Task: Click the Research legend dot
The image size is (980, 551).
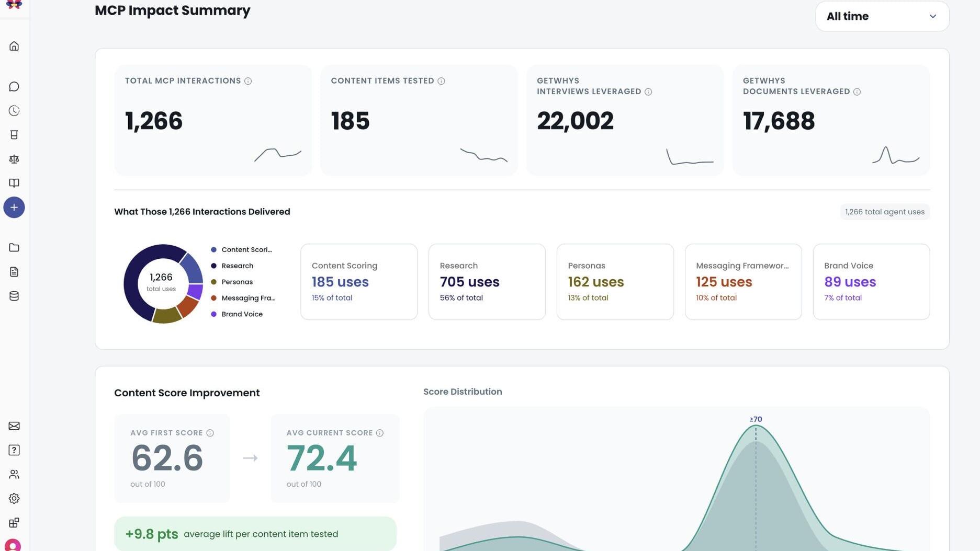Action: (x=213, y=266)
